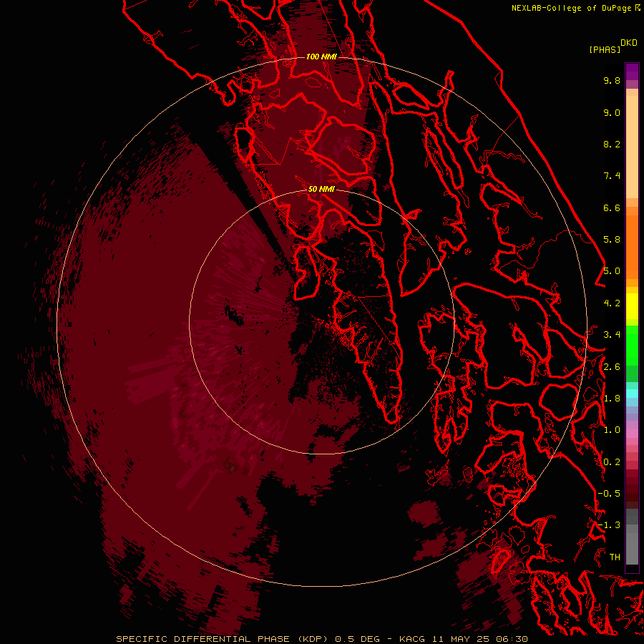The height and width of the screenshot is (644, 644).
Task: Click the 9.8 value on color scale
Action: coord(612,81)
